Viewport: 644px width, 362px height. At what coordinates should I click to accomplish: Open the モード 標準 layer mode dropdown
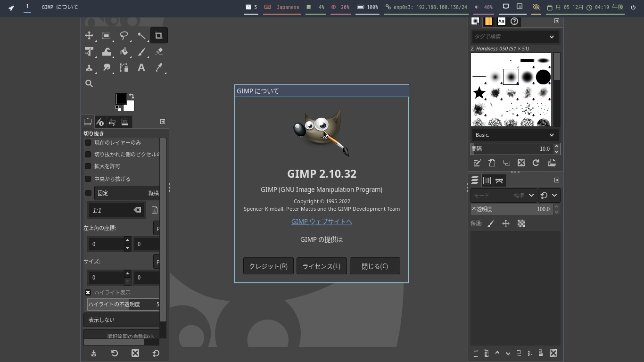click(504, 195)
